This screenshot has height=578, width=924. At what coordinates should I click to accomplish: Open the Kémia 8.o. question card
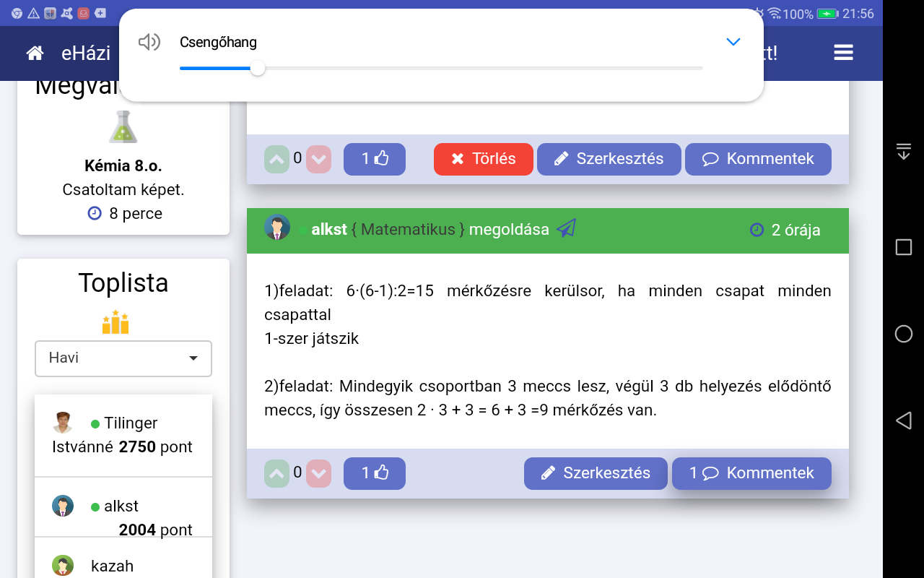coord(123,166)
